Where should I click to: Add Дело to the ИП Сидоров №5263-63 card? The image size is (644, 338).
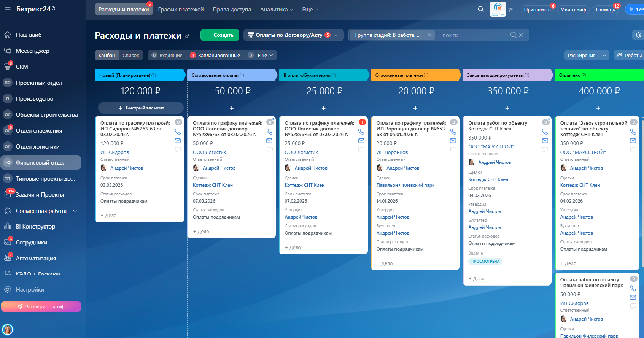click(x=108, y=216)
